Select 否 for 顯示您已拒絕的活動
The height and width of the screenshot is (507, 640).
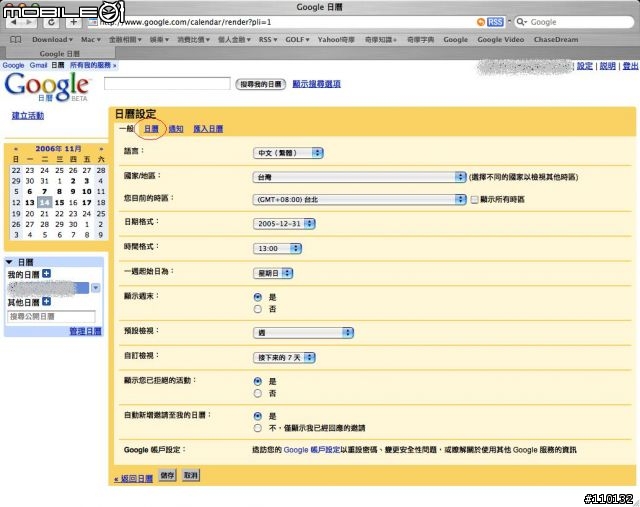tap(258, 393)
